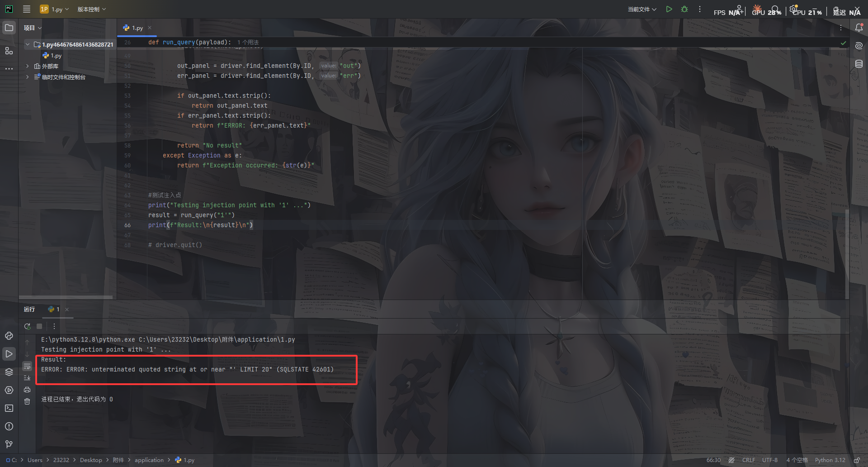Open the 当前文件 run configuration dropdown
The height and width of the screenshot is (467, 868).
[642, 9]
